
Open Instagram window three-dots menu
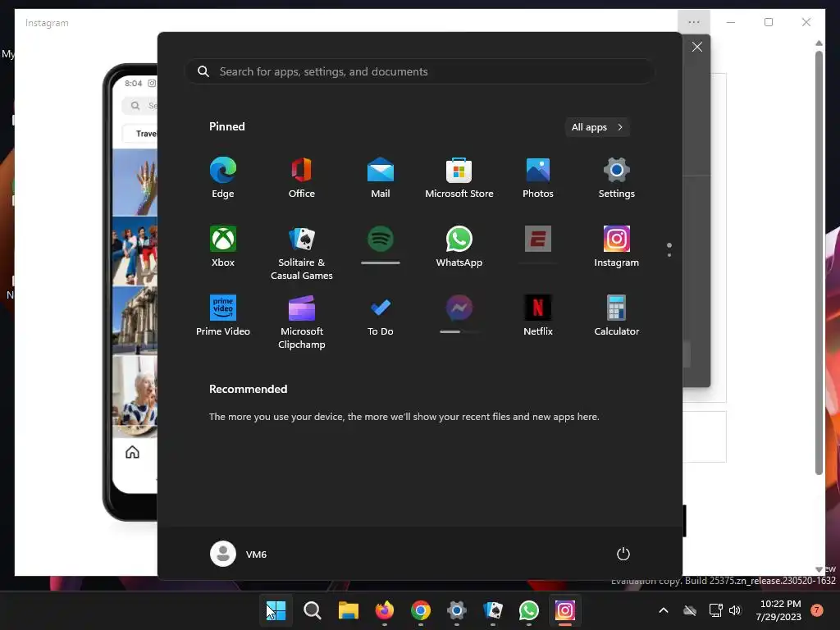click(x=694, y=22)
